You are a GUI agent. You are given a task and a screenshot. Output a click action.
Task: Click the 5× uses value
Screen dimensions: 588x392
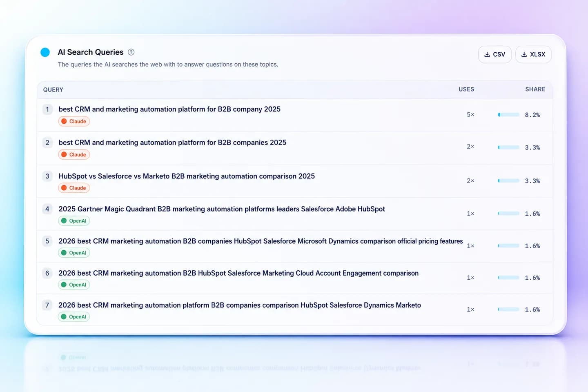(470, 115)
